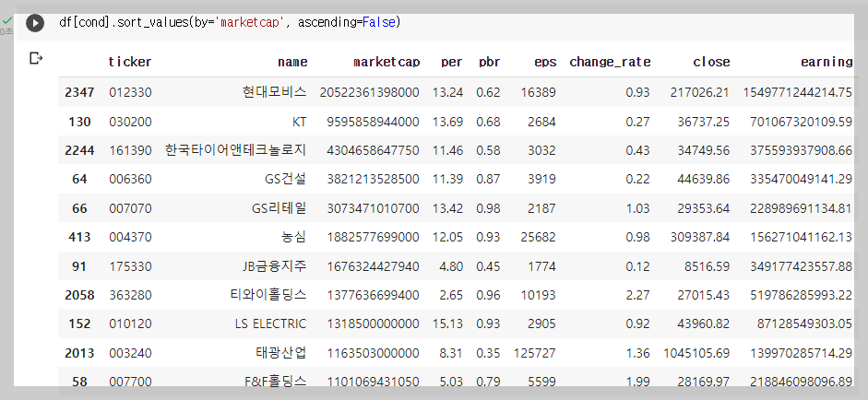Click earning value 87128549303.05
This screenshot has height=400, width=868.
pos(805,324)
